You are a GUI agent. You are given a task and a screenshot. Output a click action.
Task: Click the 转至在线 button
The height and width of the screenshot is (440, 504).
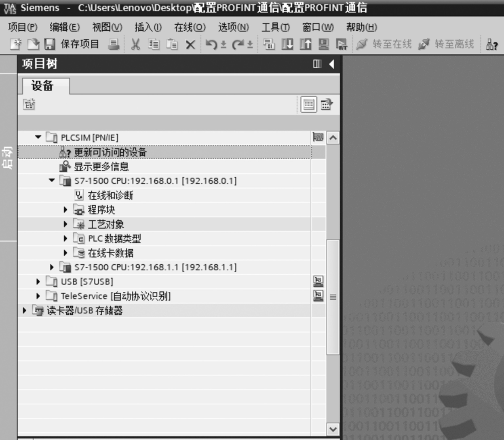pos(384,44)
